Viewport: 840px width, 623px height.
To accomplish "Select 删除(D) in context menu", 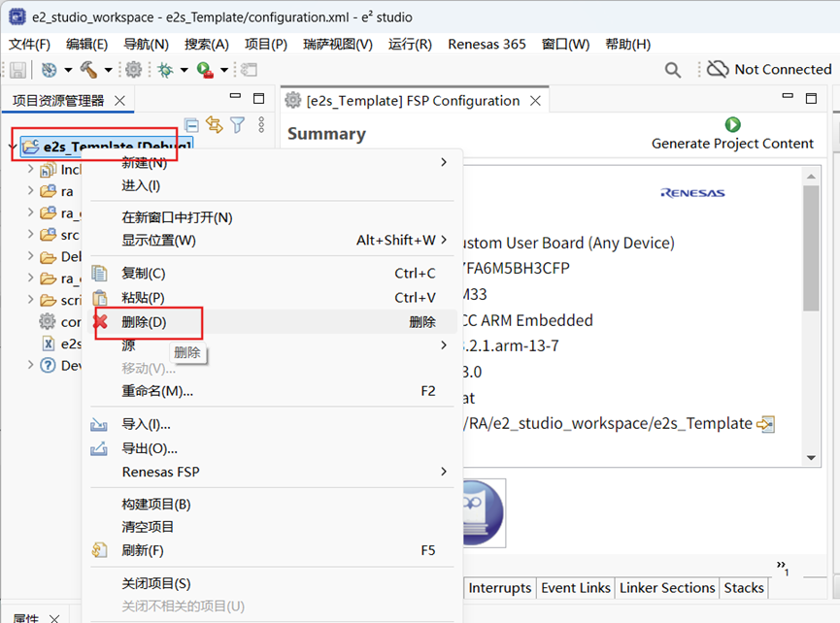I will point(271,321).
